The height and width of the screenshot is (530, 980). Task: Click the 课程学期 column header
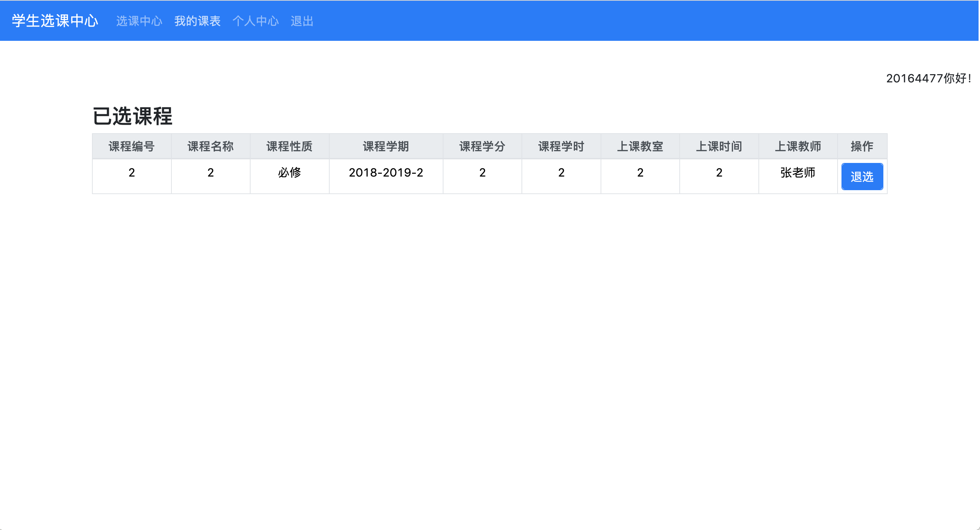tap(386, 146)
